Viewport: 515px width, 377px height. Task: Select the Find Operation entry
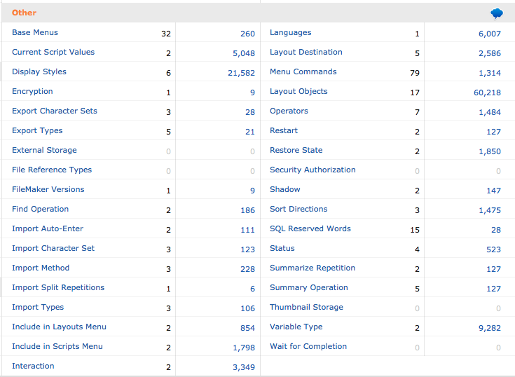(40, 209)
